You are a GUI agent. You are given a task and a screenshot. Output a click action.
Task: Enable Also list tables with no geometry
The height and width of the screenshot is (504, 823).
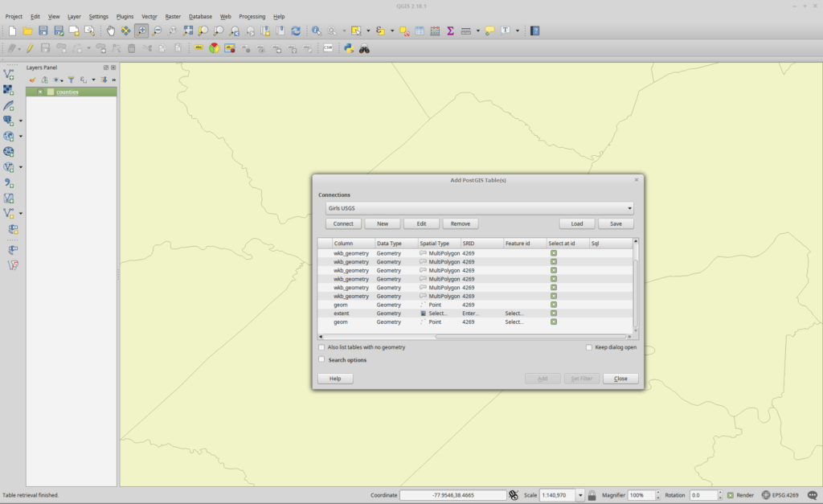(322, 347)
